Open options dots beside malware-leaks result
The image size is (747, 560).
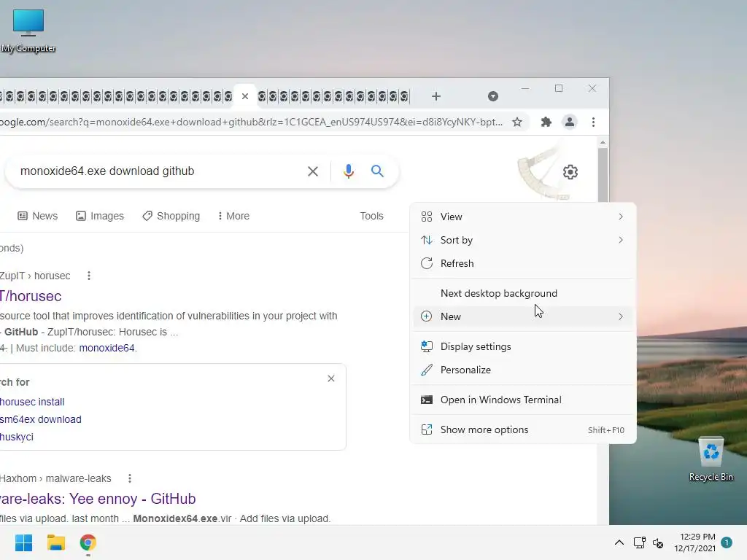130,478
